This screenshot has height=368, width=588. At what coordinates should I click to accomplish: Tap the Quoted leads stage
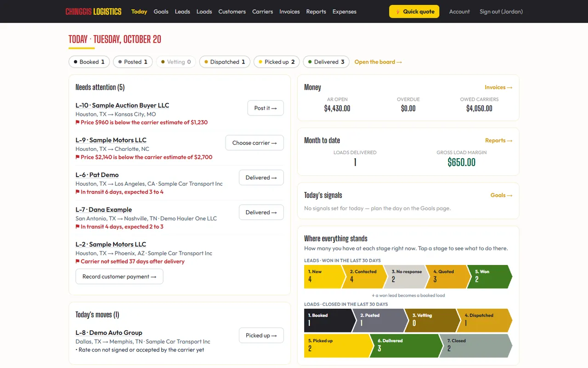(x=449, y=276)
